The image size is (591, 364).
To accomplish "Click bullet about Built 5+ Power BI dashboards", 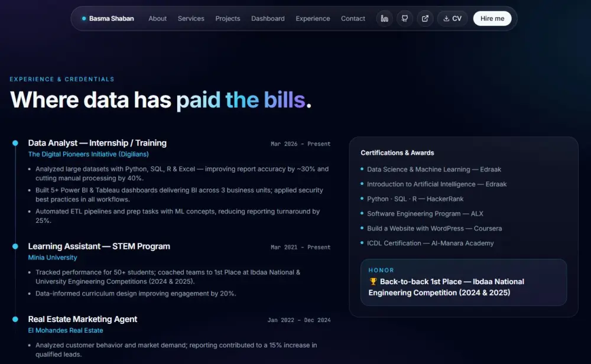I will tap(180, 194).
